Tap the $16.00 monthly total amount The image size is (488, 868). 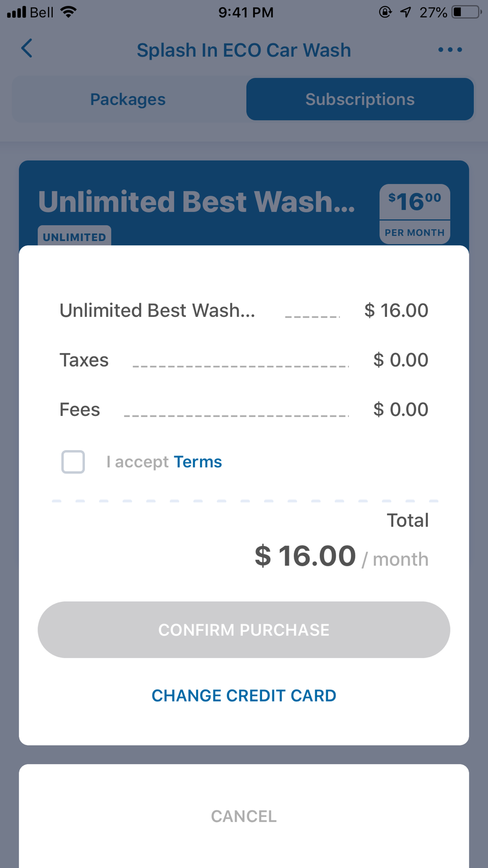coord(305,556)
